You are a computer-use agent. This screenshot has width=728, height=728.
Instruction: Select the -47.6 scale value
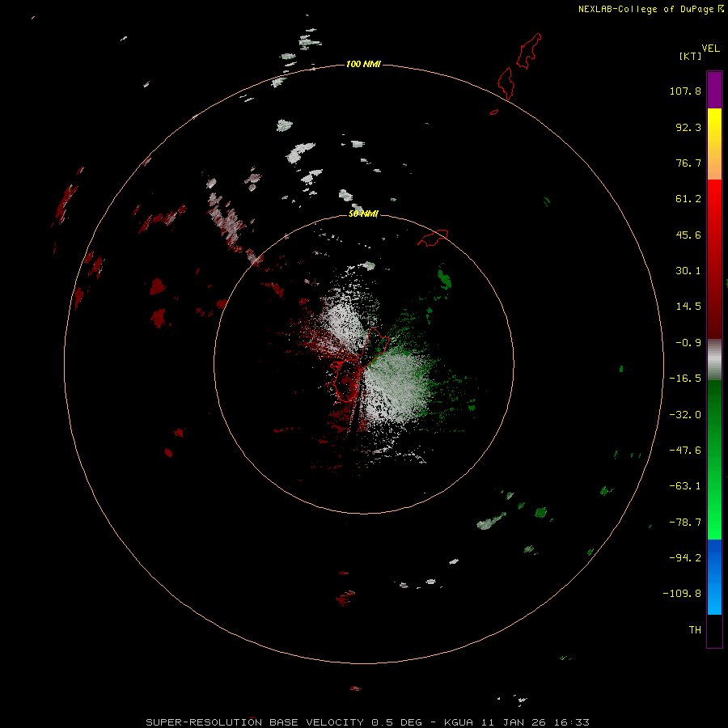pyautogui.click(x=685, y=451)
